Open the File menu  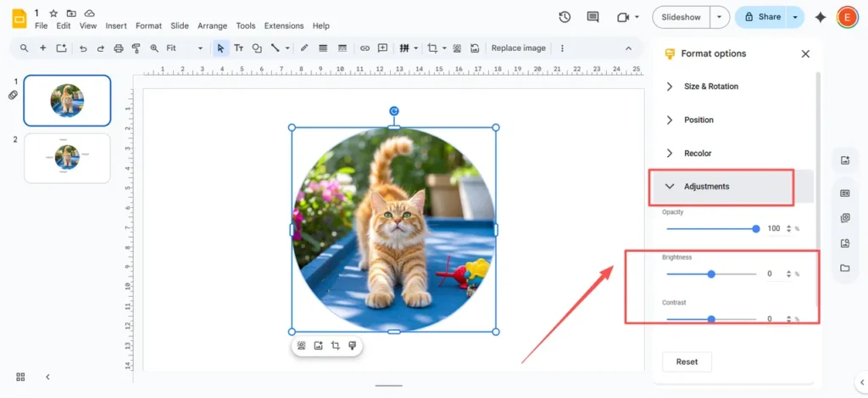41,26
